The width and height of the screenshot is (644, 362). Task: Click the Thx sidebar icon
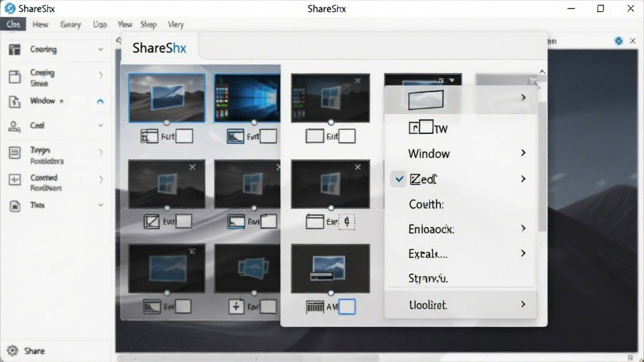[x=15, y=206]
